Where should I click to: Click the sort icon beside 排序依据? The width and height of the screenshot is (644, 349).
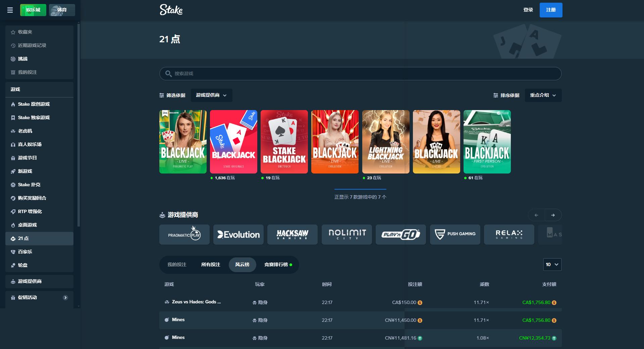click(x=496, y=96)
